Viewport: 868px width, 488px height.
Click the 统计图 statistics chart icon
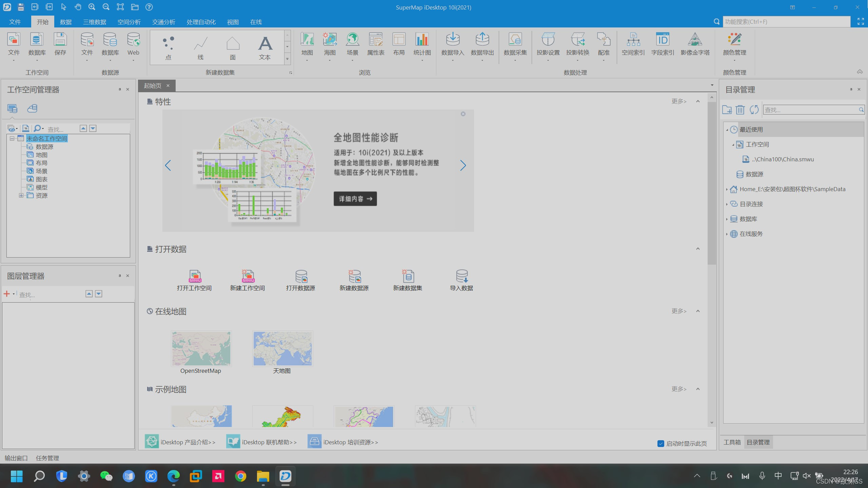click(x=422, y=40)
